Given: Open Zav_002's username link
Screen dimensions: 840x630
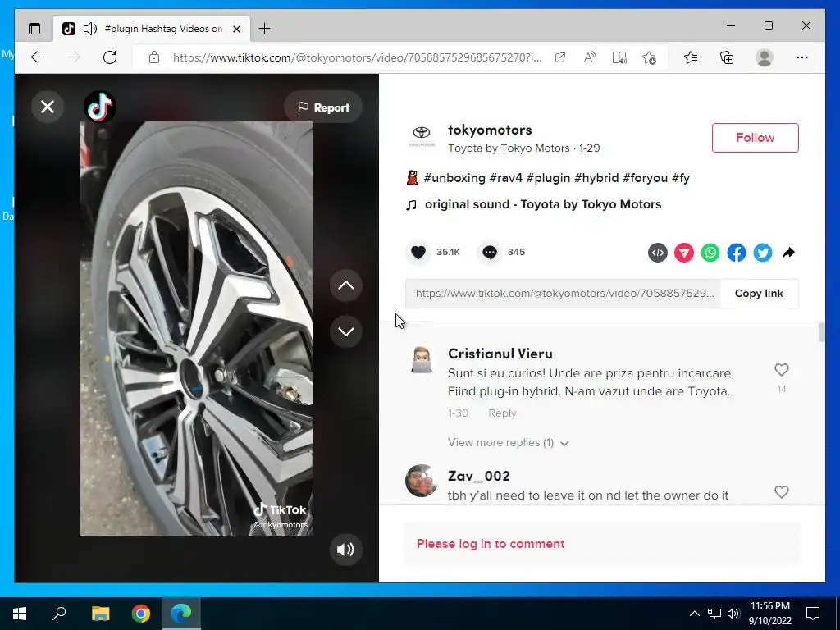Looking at the screenshot, I should tap(478, 477).
